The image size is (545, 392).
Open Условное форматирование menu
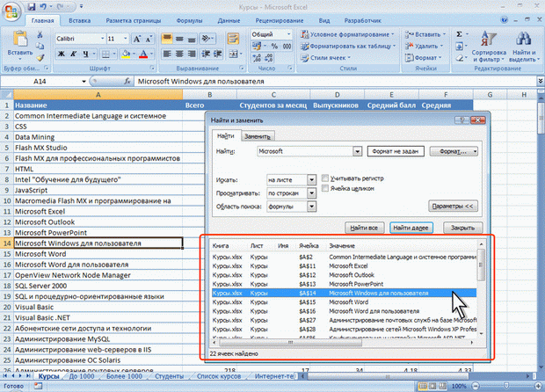click(347, 34)
